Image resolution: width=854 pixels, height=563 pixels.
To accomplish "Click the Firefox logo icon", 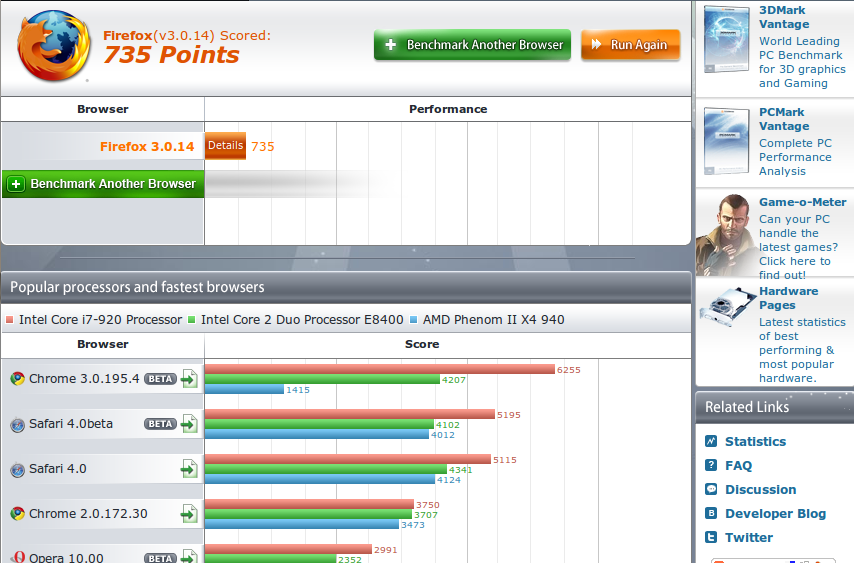I will [53, 46].
